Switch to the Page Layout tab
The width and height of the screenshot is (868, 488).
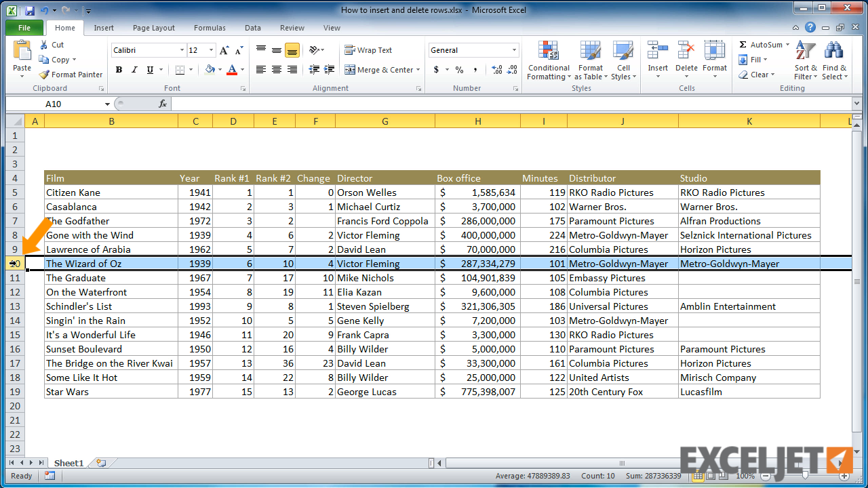pyautogui.click(x=154, y=28)
